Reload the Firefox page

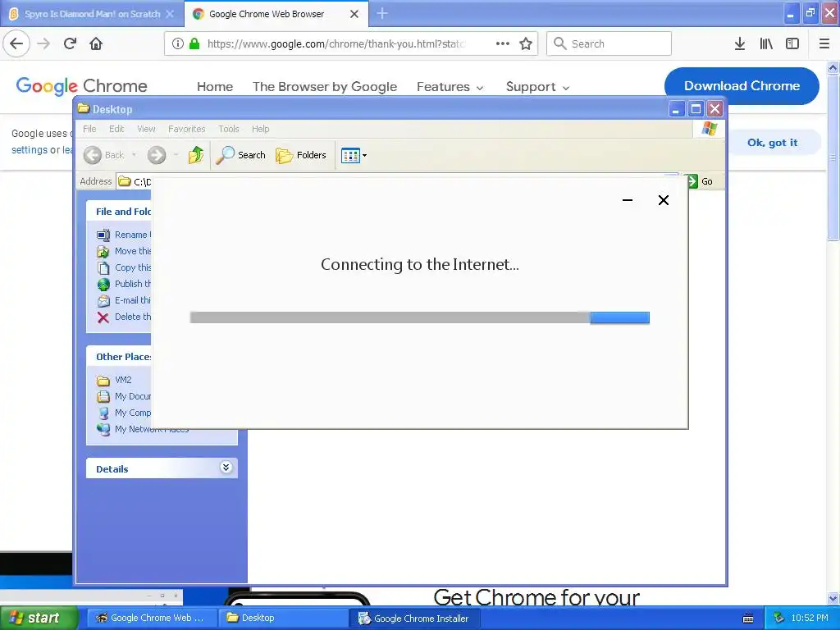pos(71,43)
